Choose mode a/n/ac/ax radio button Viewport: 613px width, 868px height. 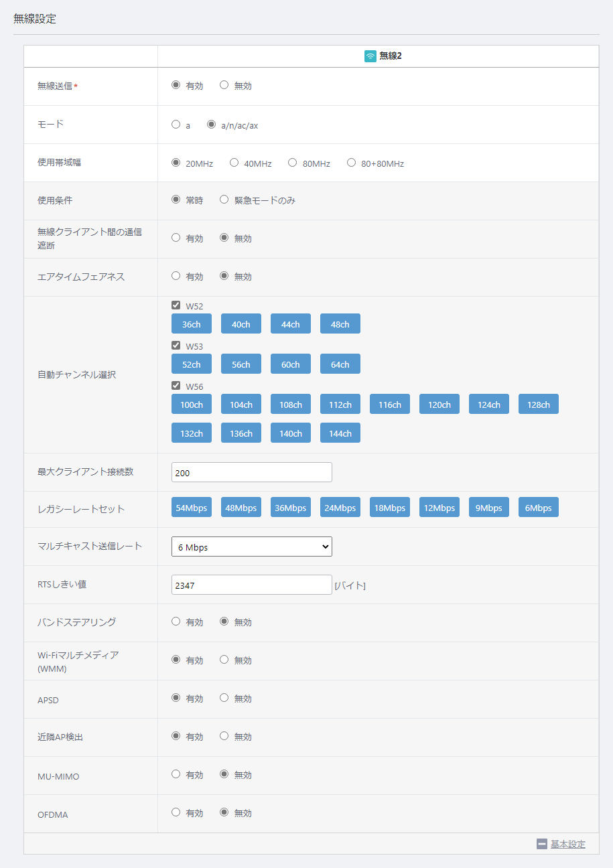tap(212, 125)
